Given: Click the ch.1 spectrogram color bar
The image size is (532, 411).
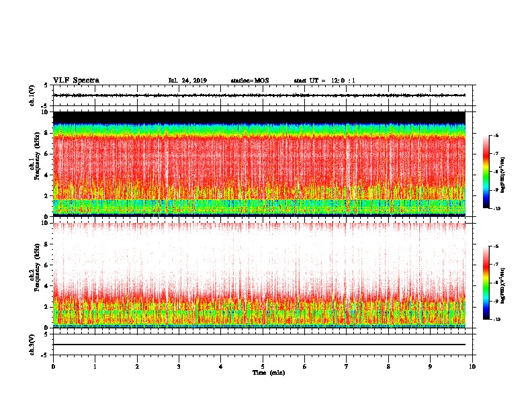Looking at the screenshot, I should point(486,172).
